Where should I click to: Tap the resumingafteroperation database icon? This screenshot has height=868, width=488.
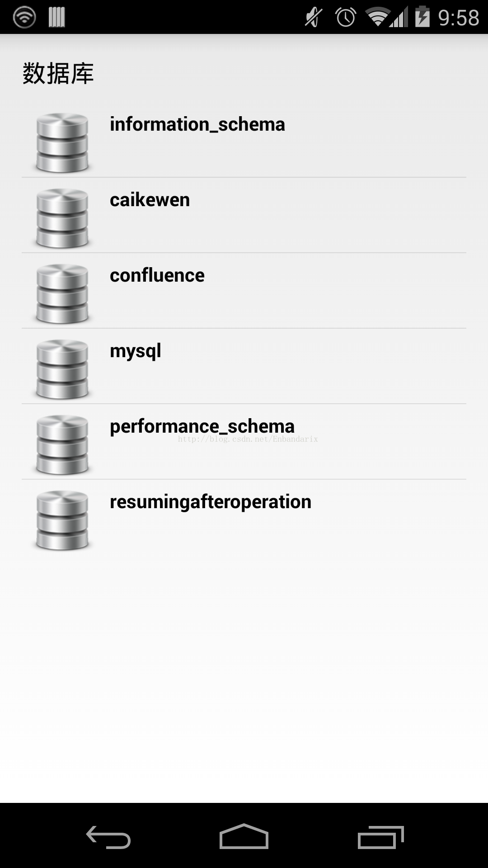click(x=62, y=520)
